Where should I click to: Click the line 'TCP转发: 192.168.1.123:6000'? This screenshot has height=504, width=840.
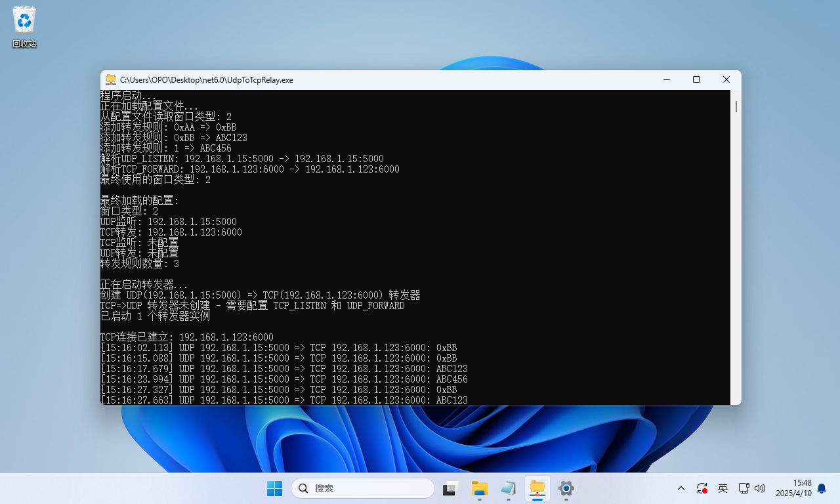(x=171, y=232)
